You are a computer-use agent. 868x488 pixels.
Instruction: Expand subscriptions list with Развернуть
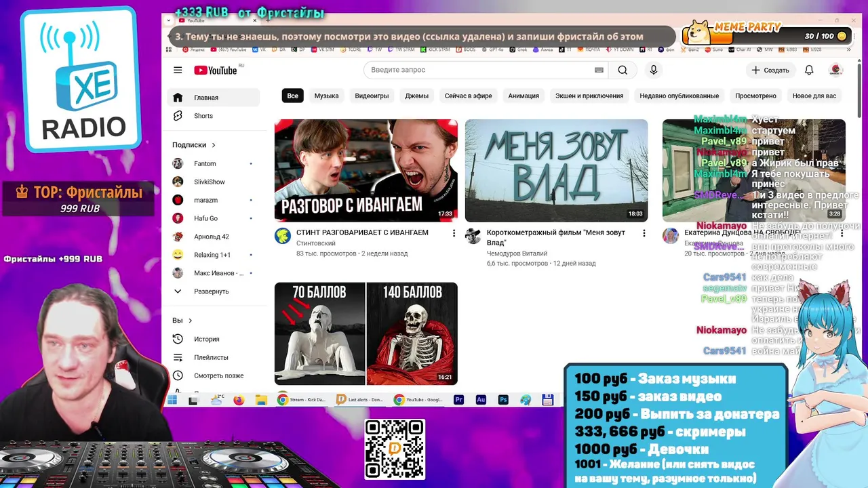pyautogui.click(x=213, y=291)
